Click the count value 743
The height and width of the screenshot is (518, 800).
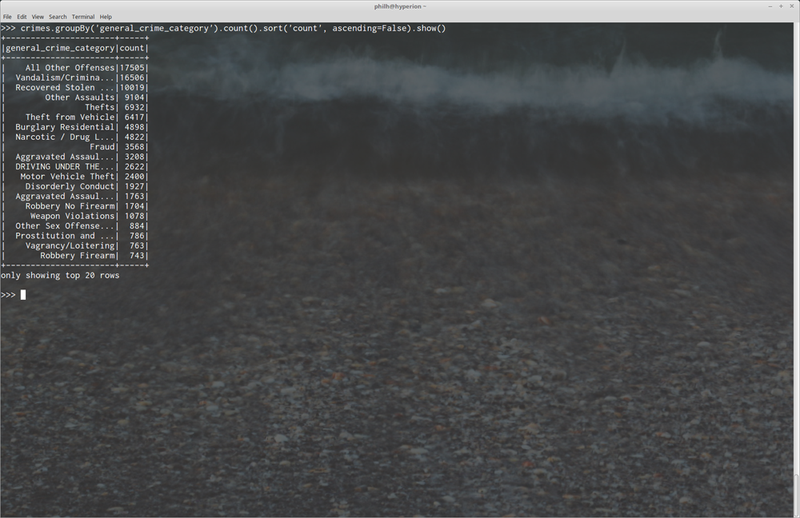point(137,256)
